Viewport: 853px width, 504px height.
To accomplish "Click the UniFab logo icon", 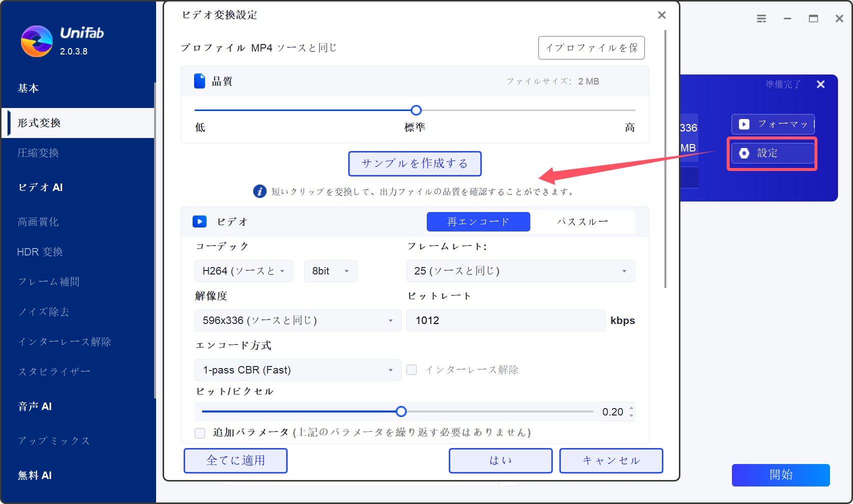I will click(x=37, y=41).
